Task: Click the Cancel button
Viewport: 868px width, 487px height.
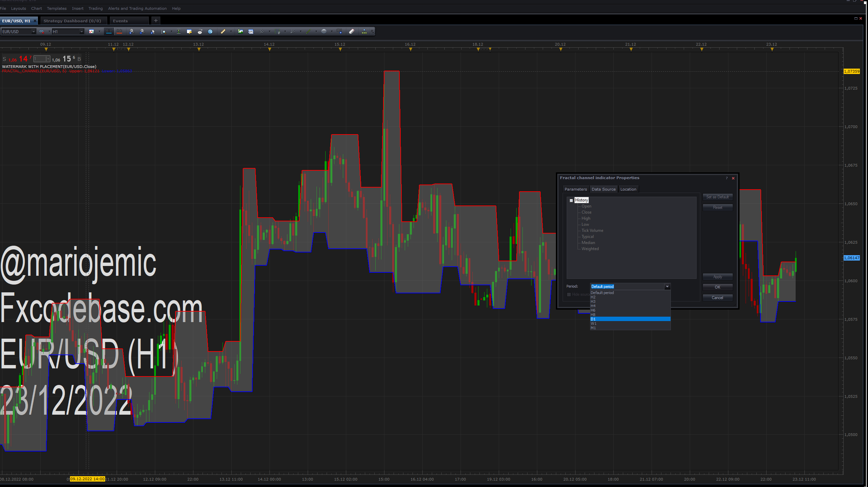Action: [x=718, y=298]
